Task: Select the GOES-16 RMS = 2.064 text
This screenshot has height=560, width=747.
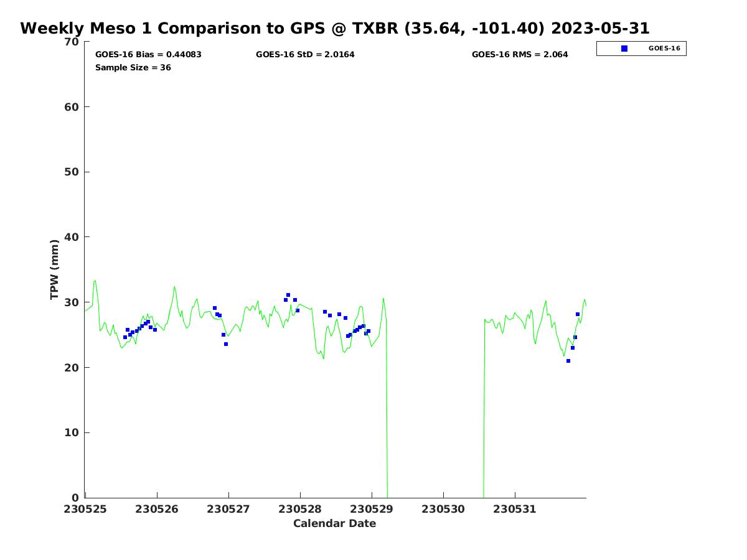Action: [x=520, y=55]
